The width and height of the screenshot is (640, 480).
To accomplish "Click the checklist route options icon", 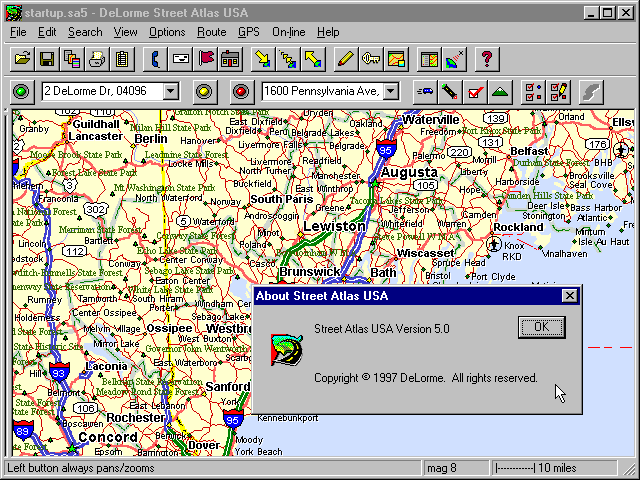I will point(533,91).
